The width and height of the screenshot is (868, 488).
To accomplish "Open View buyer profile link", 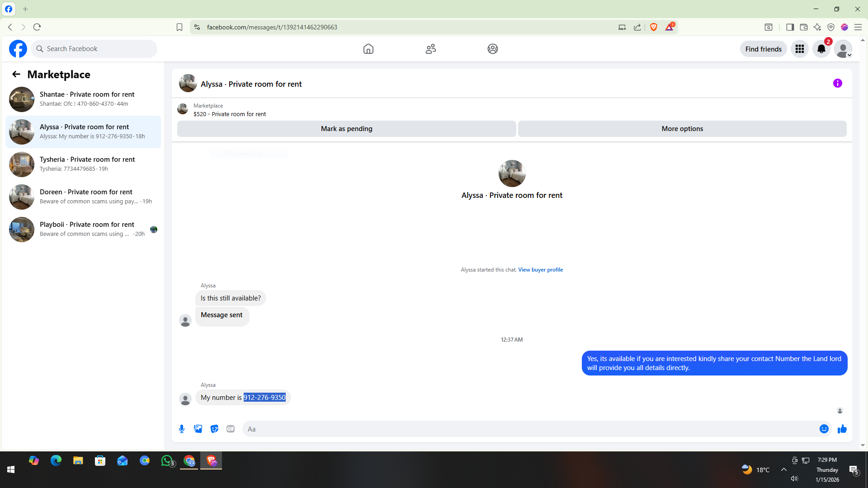I will [x=540, y=270].
